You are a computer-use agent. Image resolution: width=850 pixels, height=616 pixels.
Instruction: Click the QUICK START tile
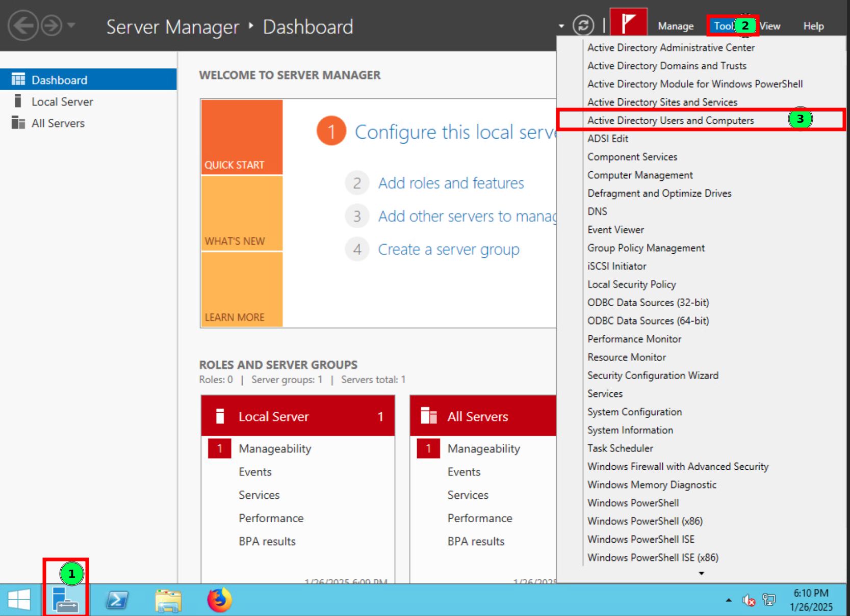pos(242,137)
